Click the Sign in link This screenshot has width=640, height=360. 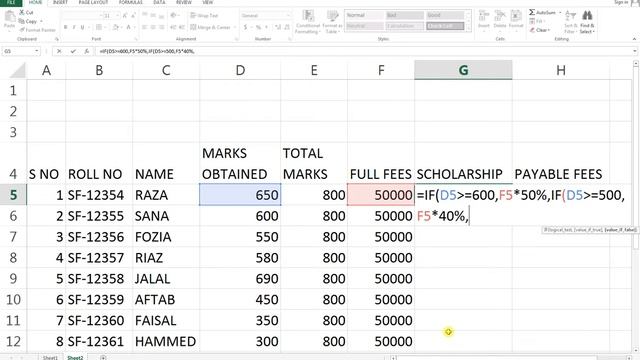click(621, 2)
